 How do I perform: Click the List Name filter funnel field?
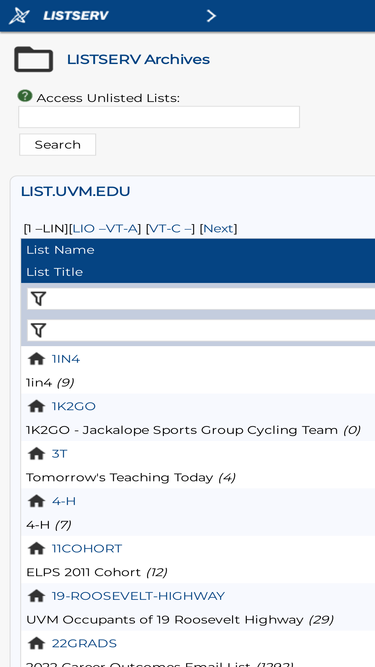pos(201,299)
